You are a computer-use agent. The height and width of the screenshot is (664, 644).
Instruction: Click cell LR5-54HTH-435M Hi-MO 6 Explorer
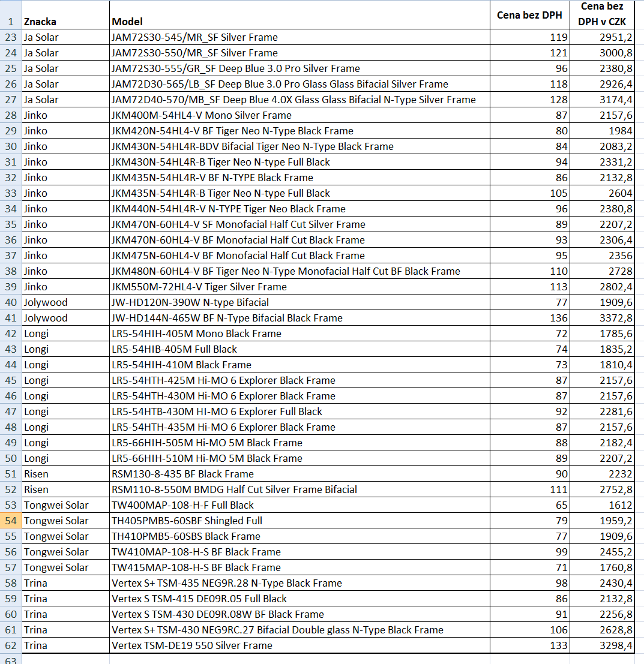pos(299,427)
